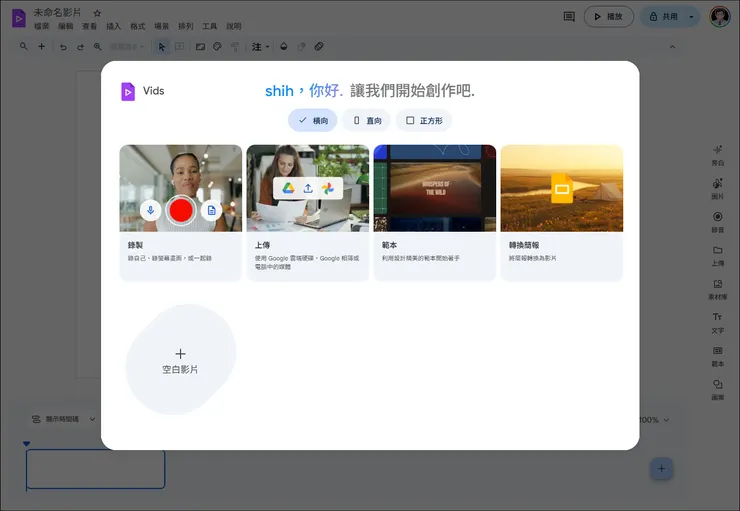Screen dimensions: 740x511
Task: Click the plus add icon in the toolbar
Action: (42, 46)
